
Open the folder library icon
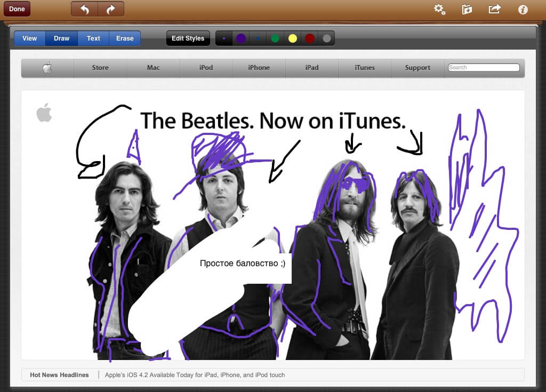(x=467, y=9)
